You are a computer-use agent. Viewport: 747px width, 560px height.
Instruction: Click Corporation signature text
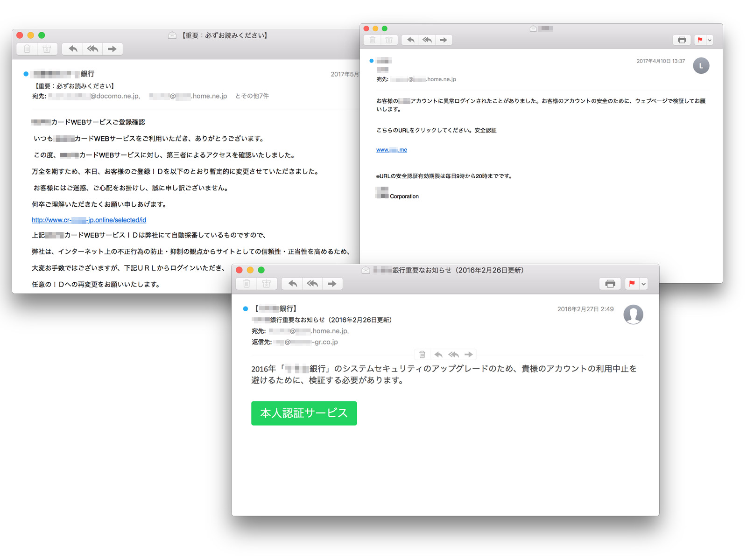(x=404, y=196)
